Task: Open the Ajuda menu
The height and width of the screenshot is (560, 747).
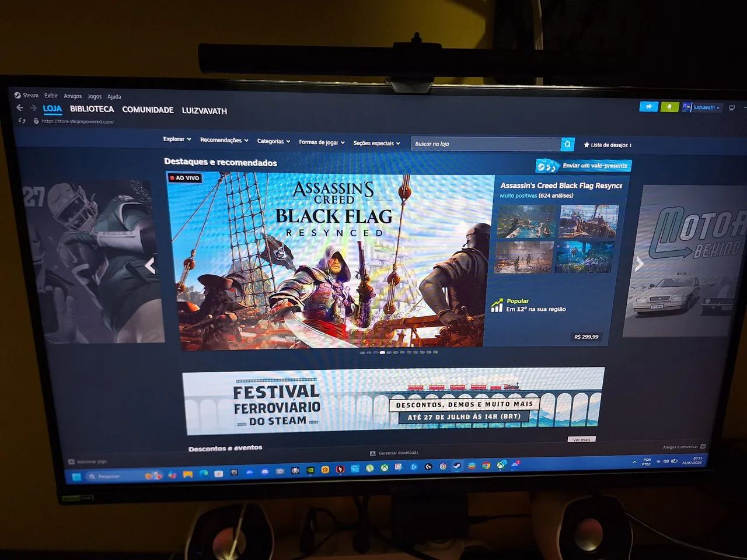Action: (x=114, y=97)
